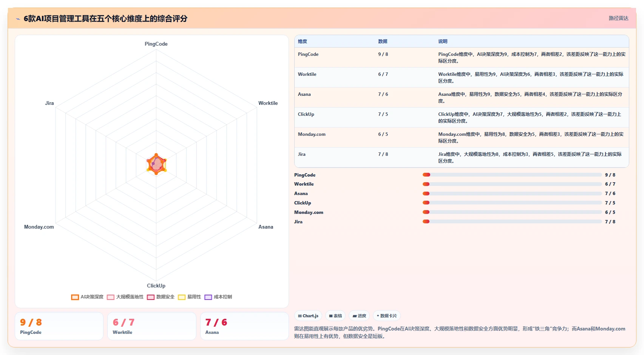
Task: Click the summary paragraph starting 雷达图能直观展示
Action: (460, 332)
